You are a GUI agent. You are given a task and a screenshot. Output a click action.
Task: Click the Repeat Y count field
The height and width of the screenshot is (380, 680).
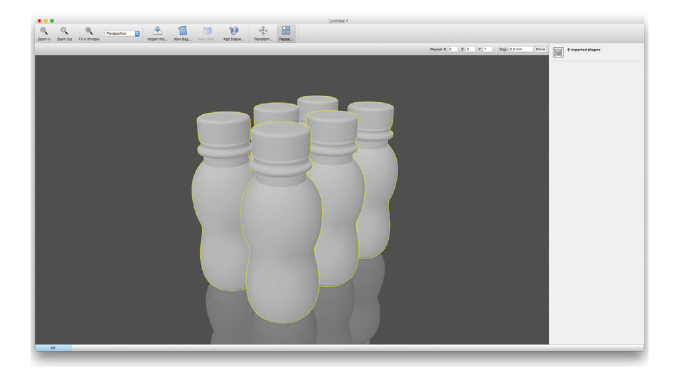pyautogui.click(x=487, y=49)
